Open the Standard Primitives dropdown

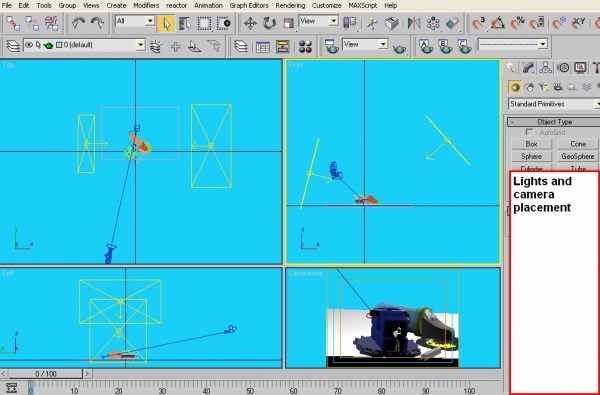554,104
